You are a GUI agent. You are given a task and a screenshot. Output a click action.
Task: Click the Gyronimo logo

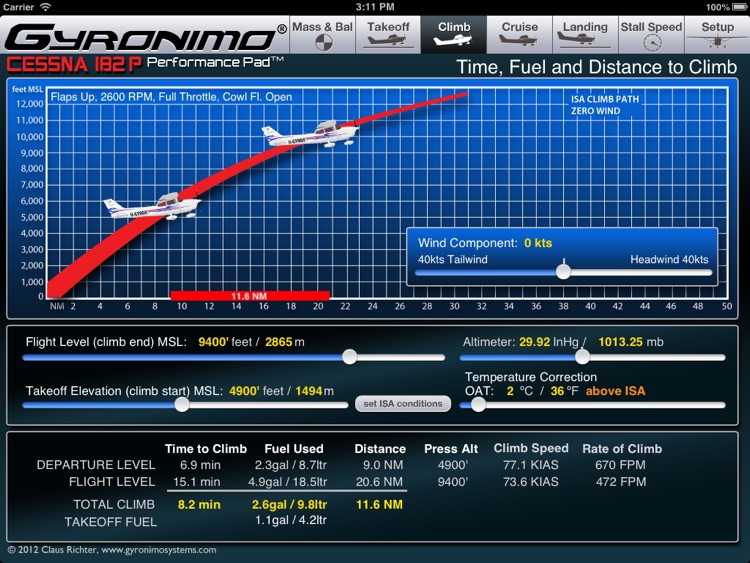[x=145, y=37]
